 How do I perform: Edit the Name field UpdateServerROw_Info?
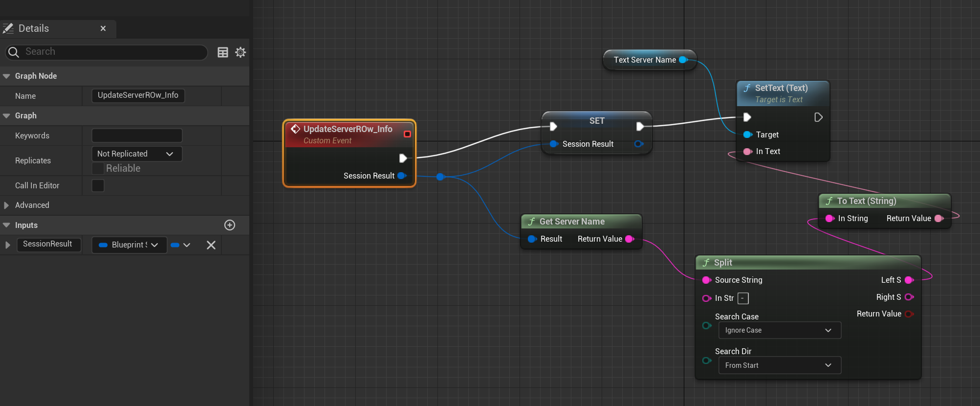tap(138, 95)
